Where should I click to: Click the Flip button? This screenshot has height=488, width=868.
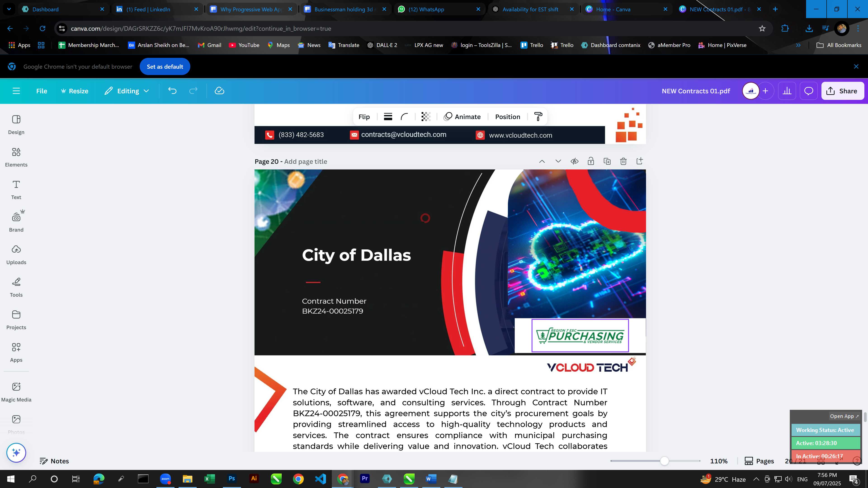click(364, 117)
